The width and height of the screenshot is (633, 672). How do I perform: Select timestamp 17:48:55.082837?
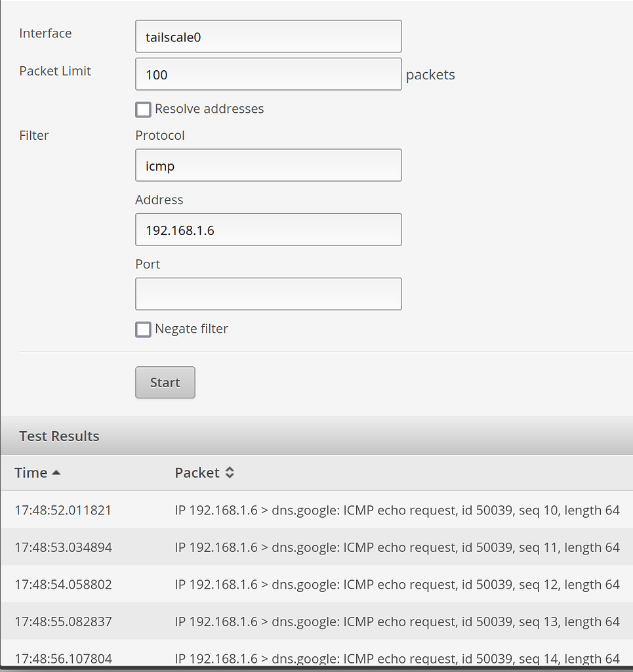(63, 621)
